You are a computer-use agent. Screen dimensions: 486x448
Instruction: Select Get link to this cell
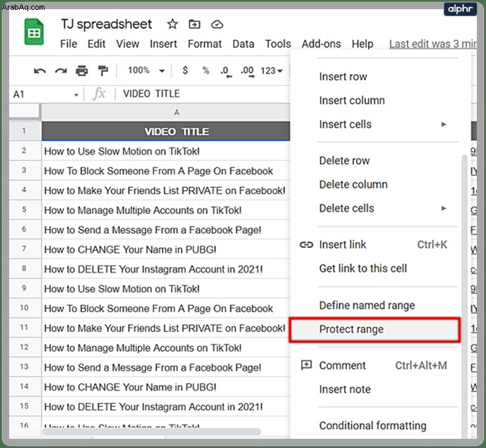374,269
